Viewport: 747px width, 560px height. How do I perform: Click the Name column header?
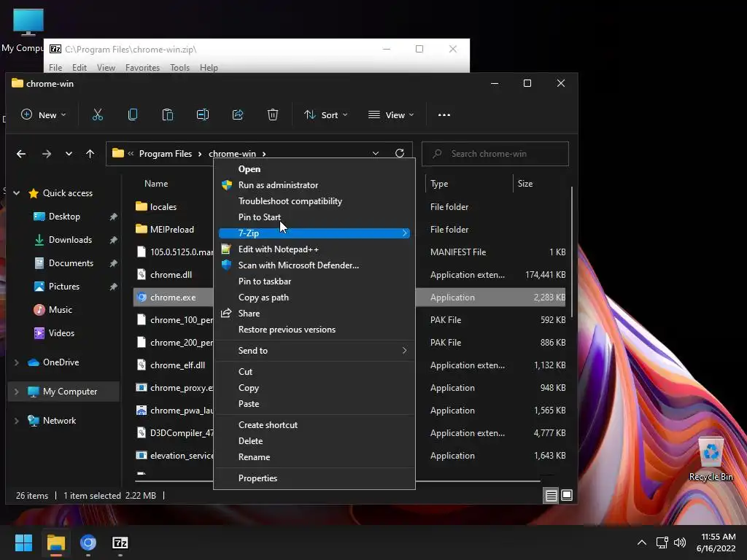(x=156, y=184)
